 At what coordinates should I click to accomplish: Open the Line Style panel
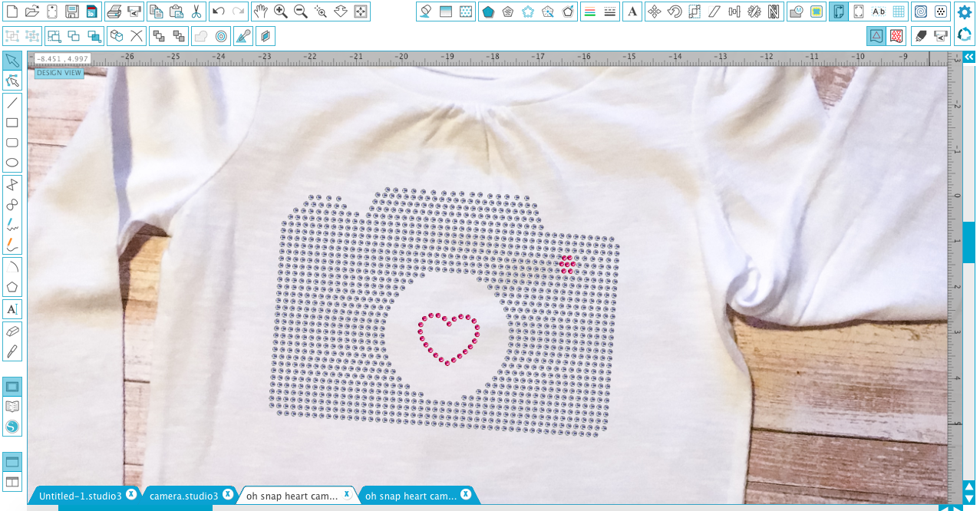610,11
